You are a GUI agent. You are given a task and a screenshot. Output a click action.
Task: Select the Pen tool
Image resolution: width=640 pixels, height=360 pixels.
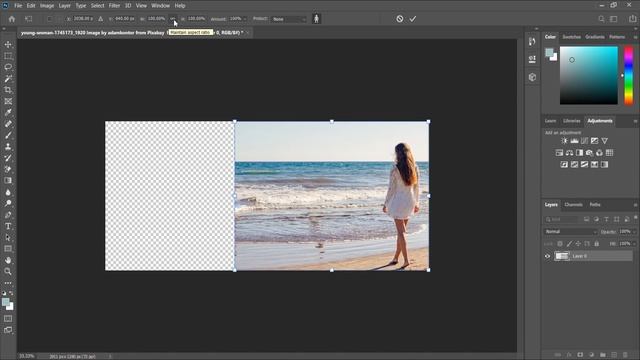coord(8,215)
